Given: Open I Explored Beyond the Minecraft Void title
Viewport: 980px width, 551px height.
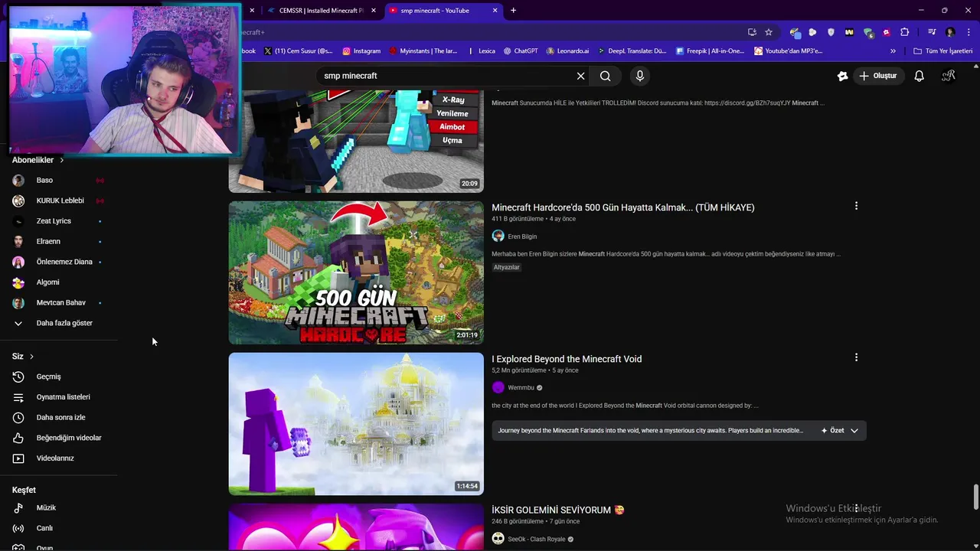Looking at the screenshot, I should 567,359.
